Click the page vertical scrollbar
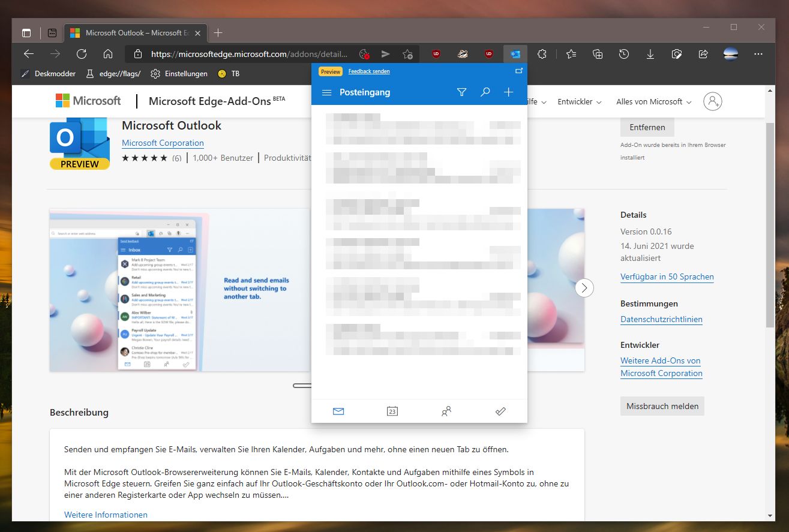Image resolution: width=789 pixels, height=532 pixels. click(770, 224)
